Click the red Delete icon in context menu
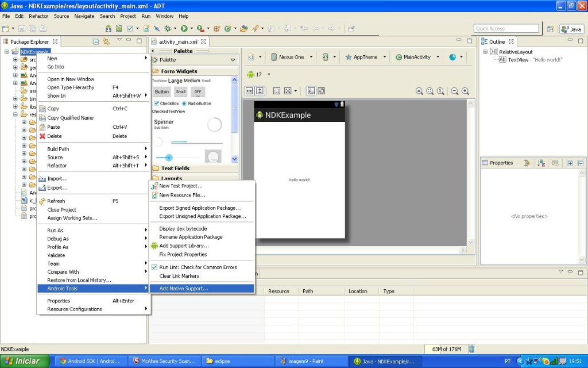This screenshot has width=588, height=368. 42,136
